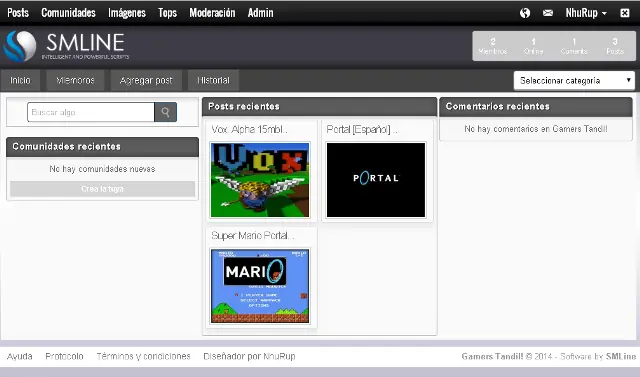Click the 'No hay comunidades nuevas' text
Screen dimensions: 640x377
tap(102, 169)
